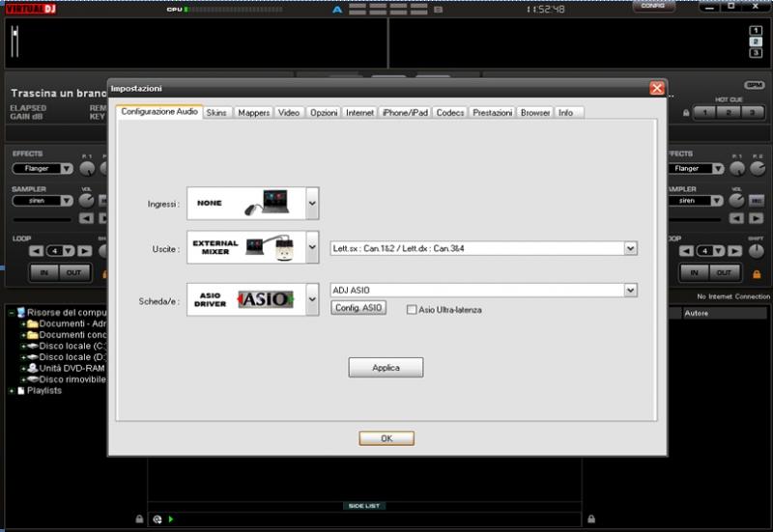Click the green play arrow below browser

[x=171, y=519]
